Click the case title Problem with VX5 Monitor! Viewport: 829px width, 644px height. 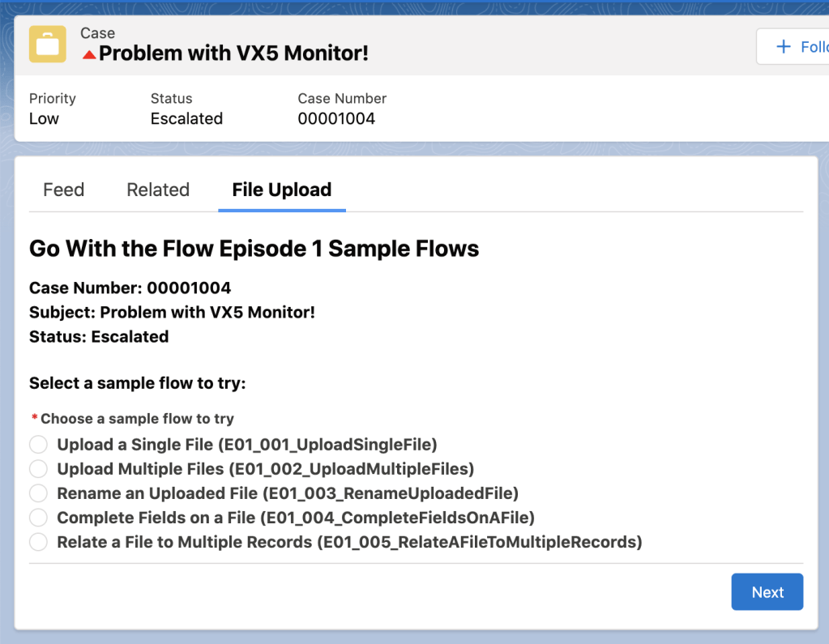233,54
